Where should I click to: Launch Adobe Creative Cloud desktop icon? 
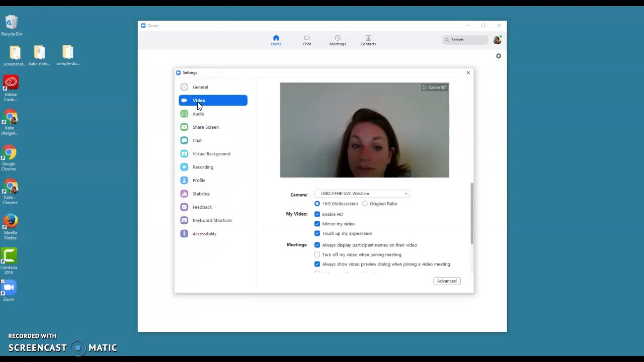tap(11, 89)
